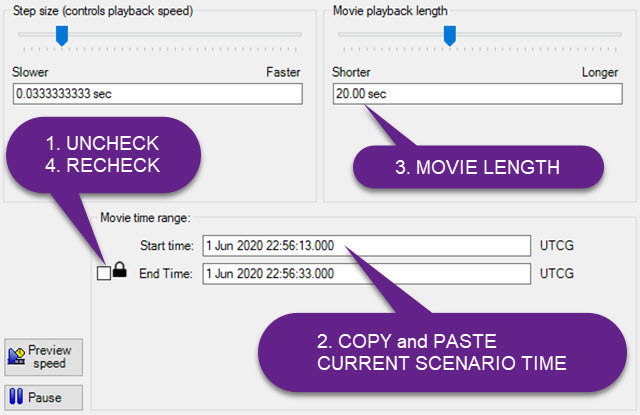Click the Shorter label under length slider

[352, 72]
